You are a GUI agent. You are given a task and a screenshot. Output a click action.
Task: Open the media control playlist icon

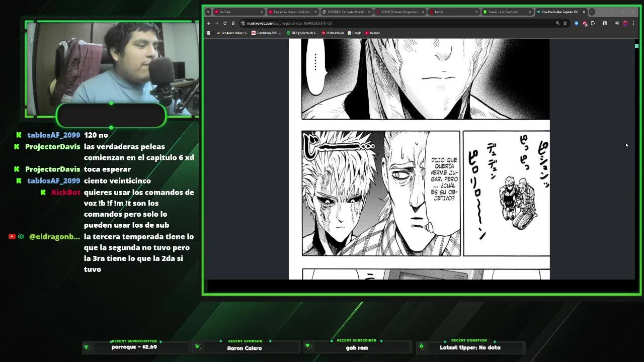[617, 23]
